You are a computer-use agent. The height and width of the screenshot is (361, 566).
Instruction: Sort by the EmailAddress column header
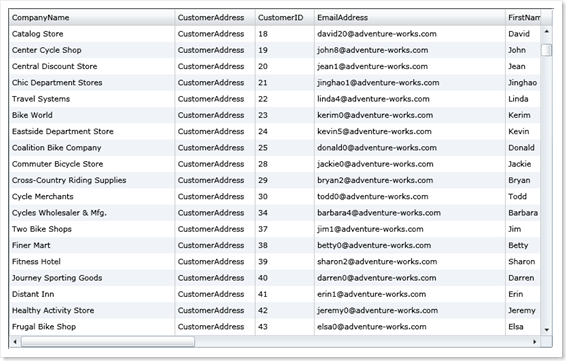coord(410,17)
